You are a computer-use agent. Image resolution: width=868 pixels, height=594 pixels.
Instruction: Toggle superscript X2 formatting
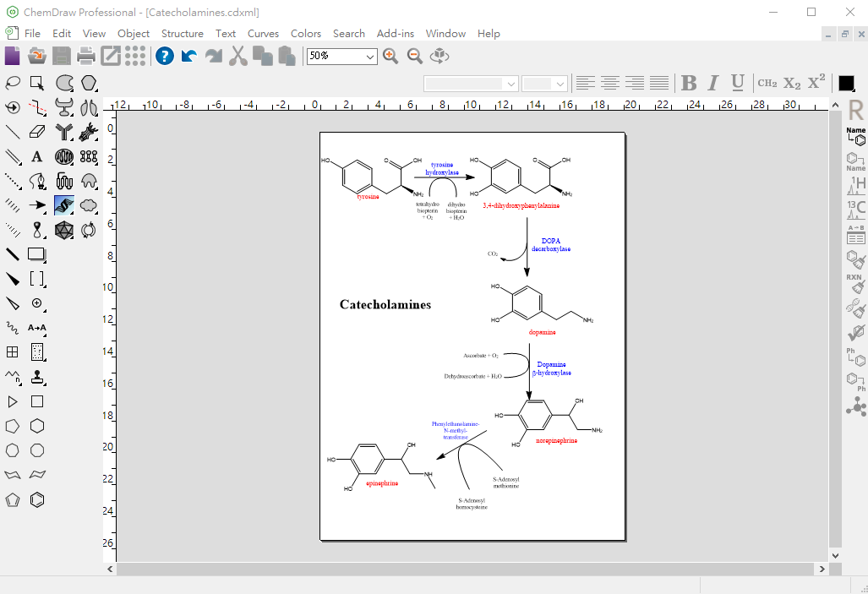(x=816, y=82)
